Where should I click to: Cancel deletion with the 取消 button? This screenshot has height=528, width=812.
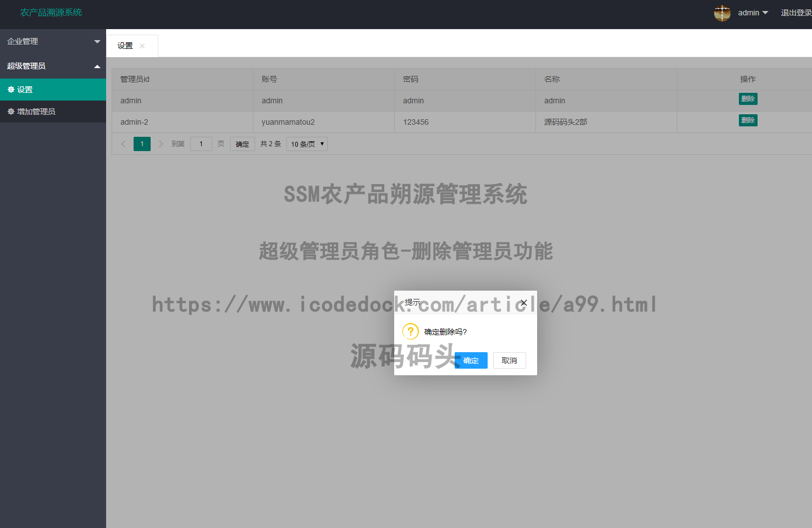pyautogui.click(x=509, y=360)
